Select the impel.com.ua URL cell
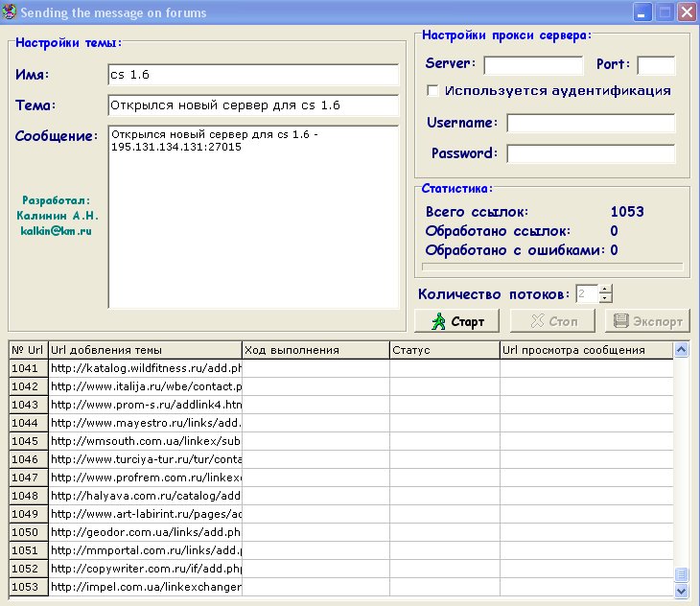 pyautogui.click(x=145, y=587)
